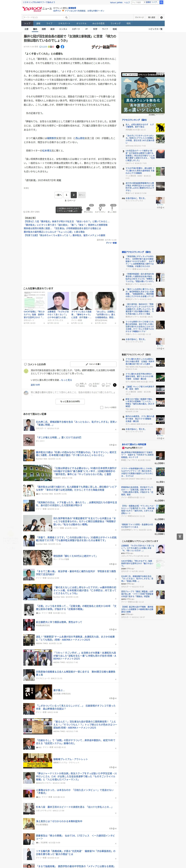Image resolution: width=186 pixels, height=868 pixels.
Task: Select the みんなの意見 tab
Action: [99, 24]
